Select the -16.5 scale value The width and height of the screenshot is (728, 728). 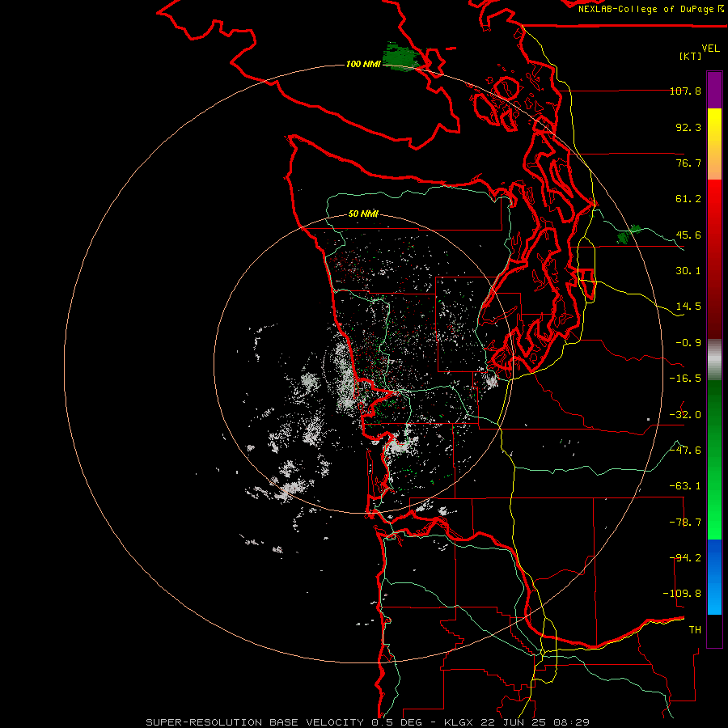coord(686,379)
